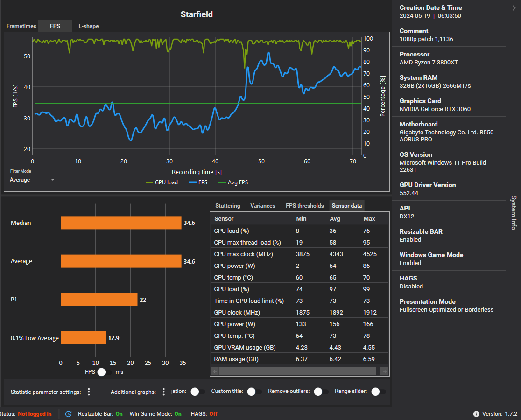Click 'Fullscreen Optimized or Borderless' text

(447, 309)
